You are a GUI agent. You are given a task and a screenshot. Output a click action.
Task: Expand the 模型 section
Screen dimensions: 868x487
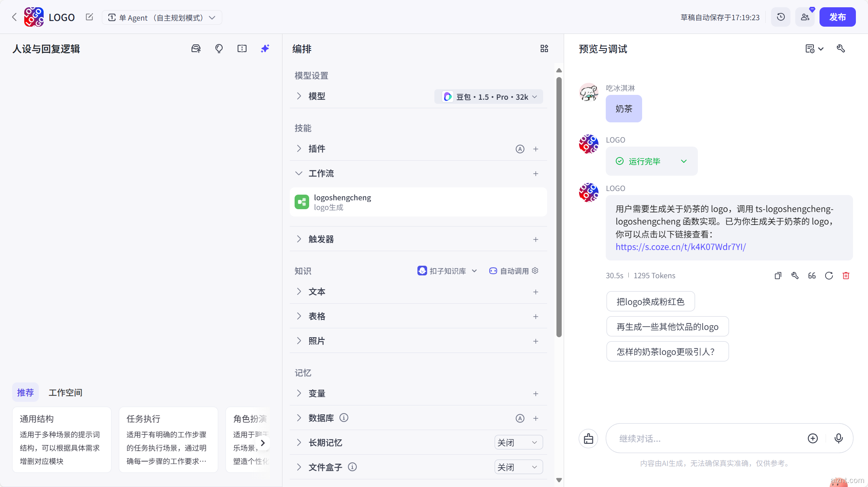click(299, 96)
